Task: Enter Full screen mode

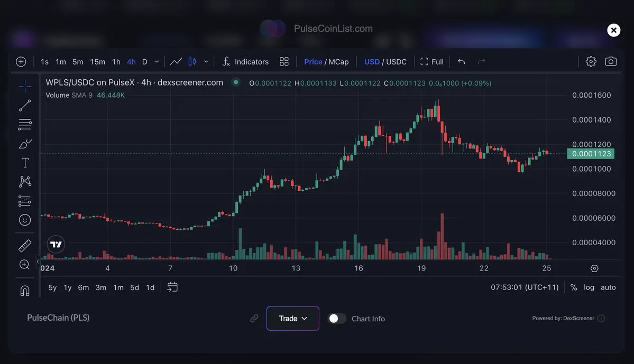Action: tap(432, 61)
